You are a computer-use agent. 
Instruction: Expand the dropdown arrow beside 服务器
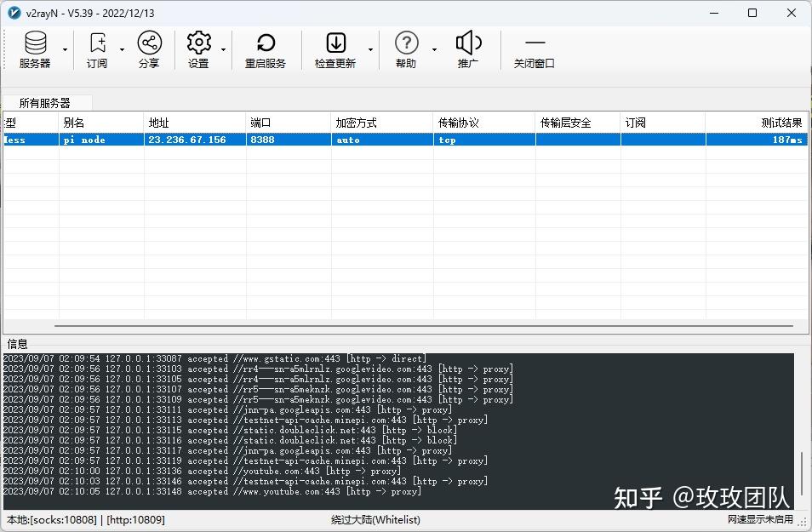pos(66,49)
